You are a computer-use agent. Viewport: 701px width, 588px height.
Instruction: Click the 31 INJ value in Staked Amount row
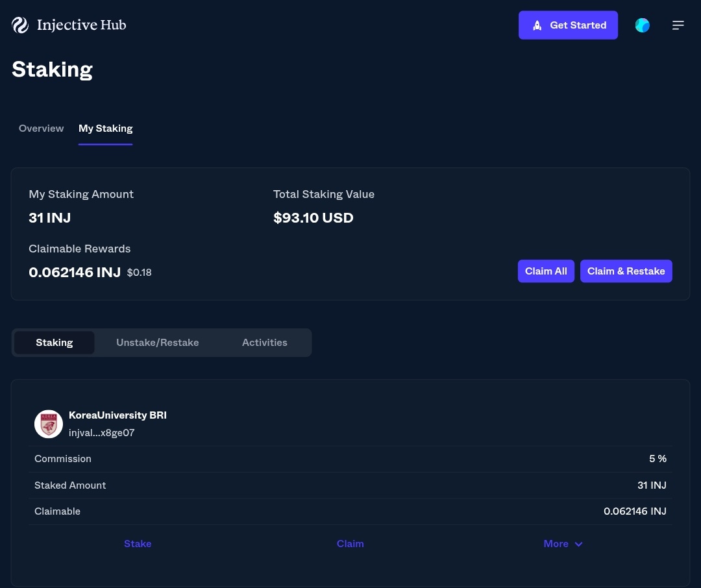652,485
